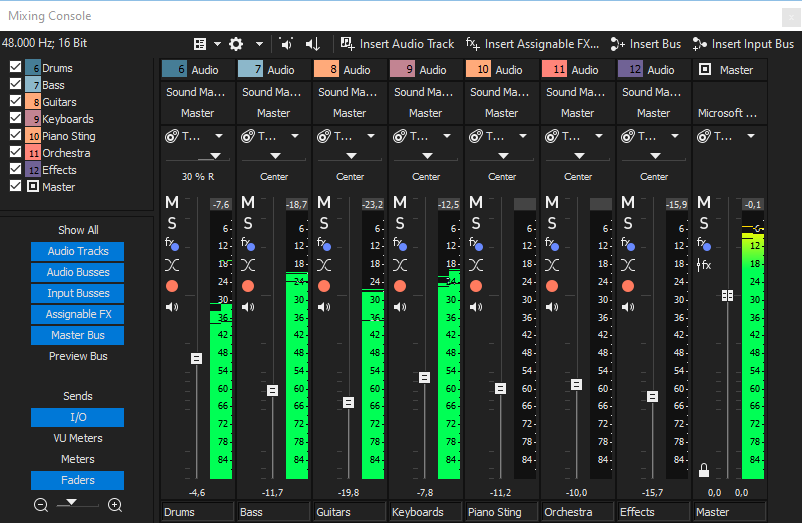Toggle the Master channel checkbox
Viewport: 802px width, 523px height.
(15, 186)
